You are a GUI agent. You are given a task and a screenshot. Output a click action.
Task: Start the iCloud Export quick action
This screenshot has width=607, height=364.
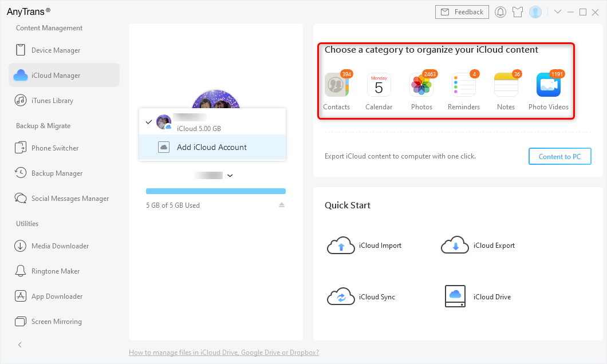point(478,246)
